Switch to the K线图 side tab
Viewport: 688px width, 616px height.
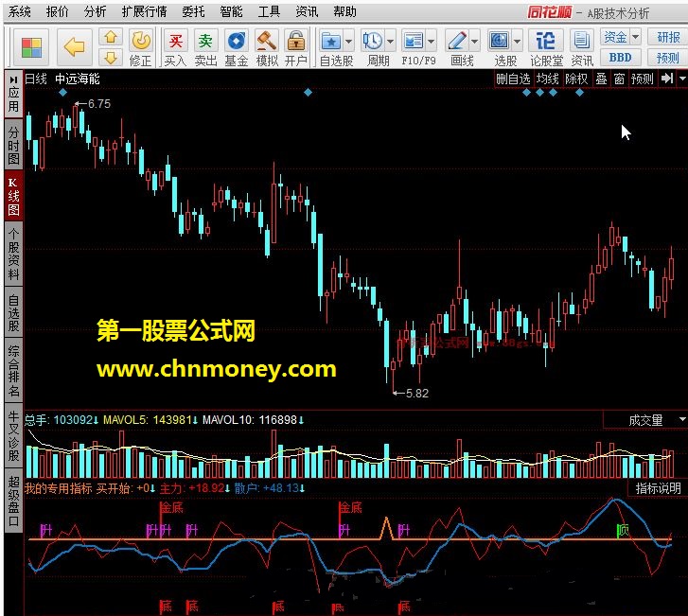[x=13, y=197]
